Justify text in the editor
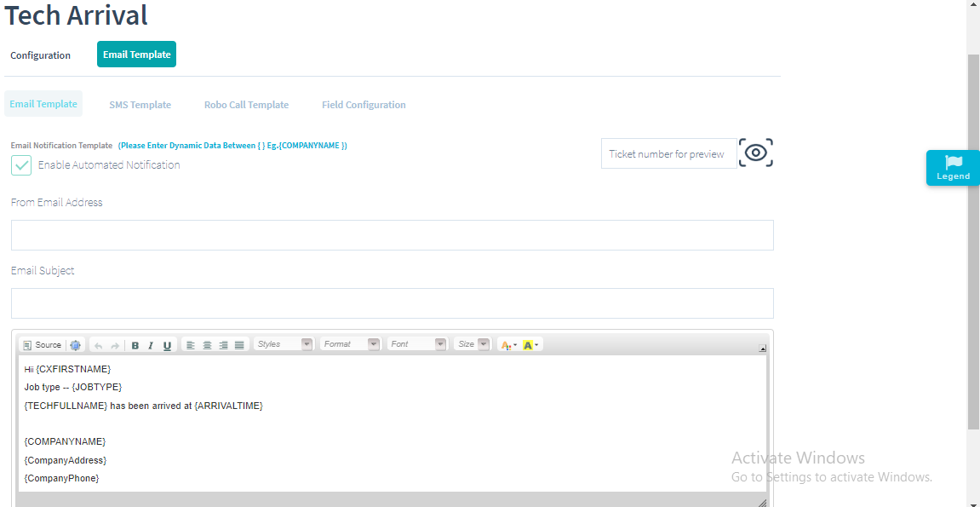This screenshot has height=507, width=980. (x=239, y=345)
